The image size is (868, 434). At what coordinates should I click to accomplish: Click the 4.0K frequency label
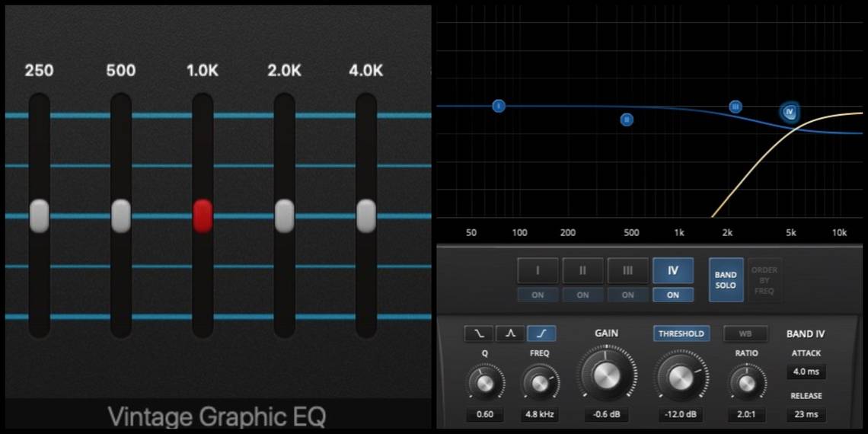(x=366, y=71)
